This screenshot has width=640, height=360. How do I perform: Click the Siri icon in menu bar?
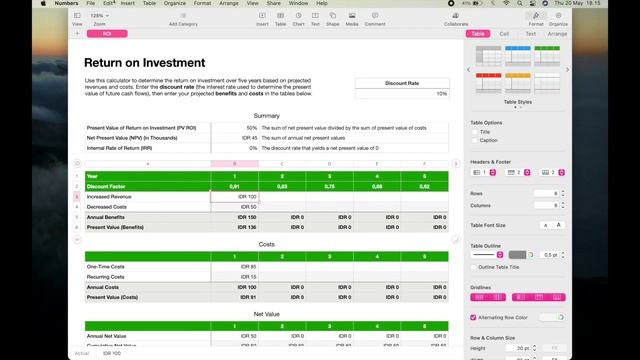(x=545, y=3)
